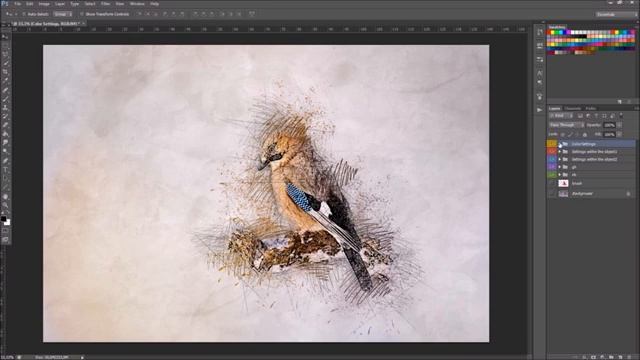Select the Background layer name
The height and width of the screenshot is (360, 640).
coord(582,194)
